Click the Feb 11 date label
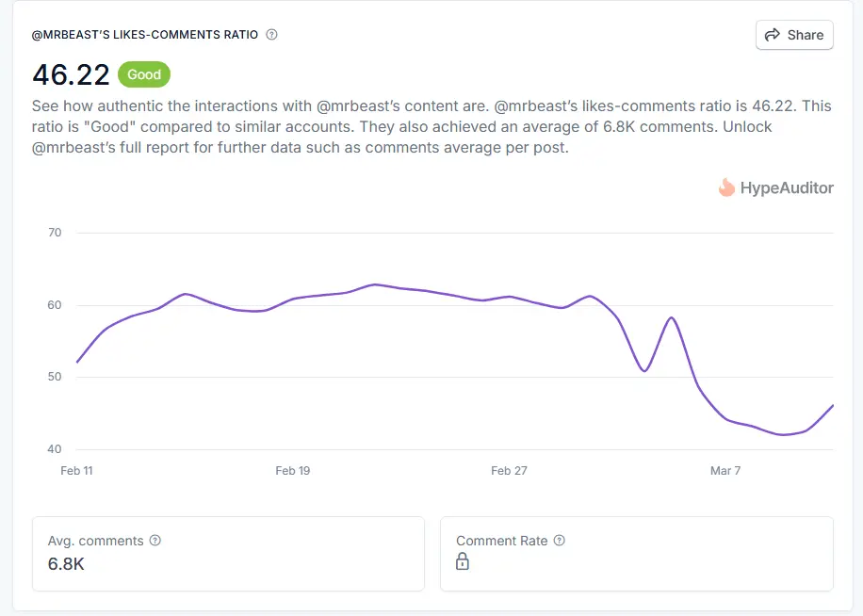This screenshot has width=863, height=616. click(x=76, y=471)
